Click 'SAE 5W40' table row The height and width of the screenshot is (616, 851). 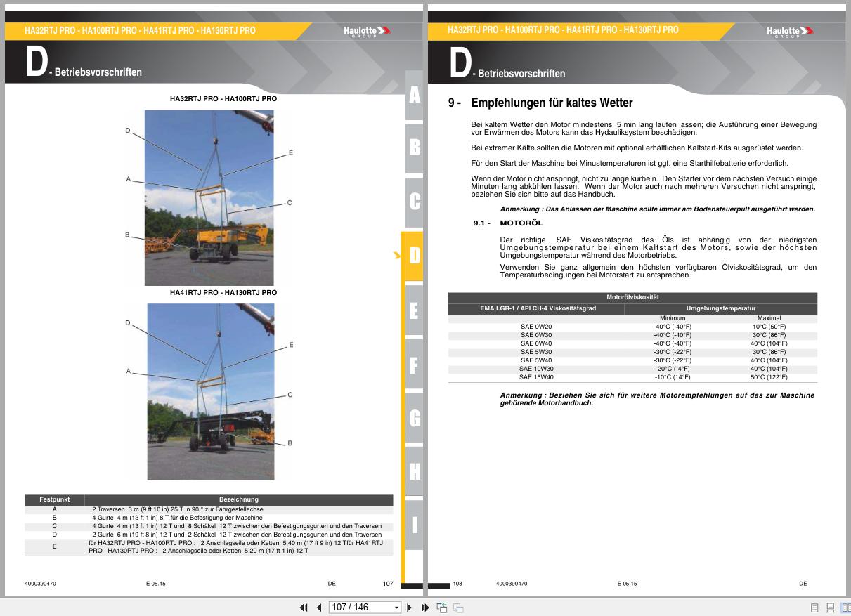point(632,360)
